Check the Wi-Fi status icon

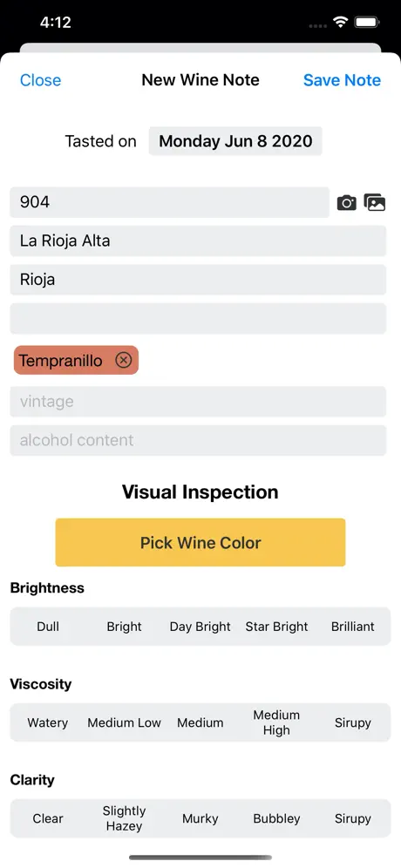[339, 22]
